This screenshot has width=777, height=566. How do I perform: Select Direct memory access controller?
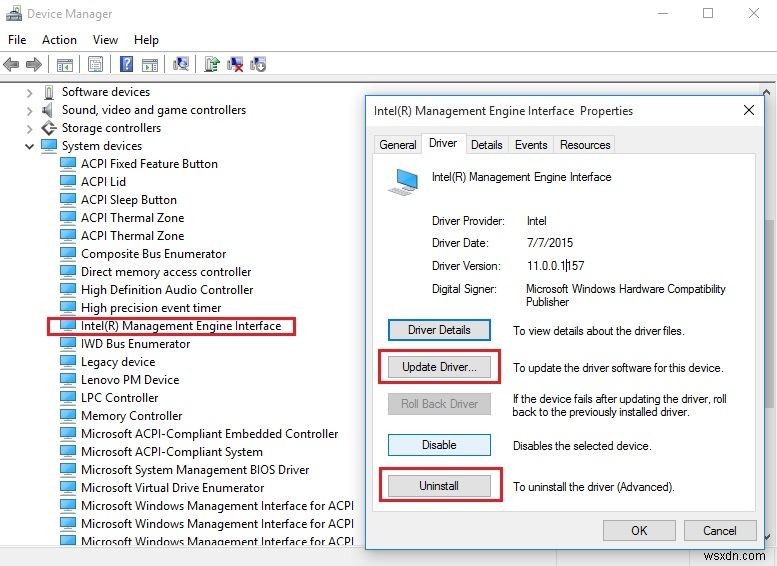tap(166, 272)
